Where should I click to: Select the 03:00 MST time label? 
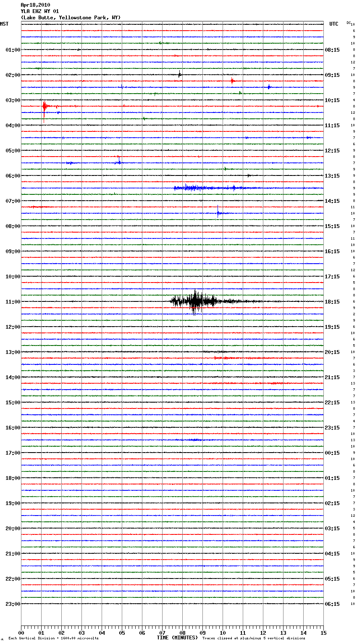point(13,100)
